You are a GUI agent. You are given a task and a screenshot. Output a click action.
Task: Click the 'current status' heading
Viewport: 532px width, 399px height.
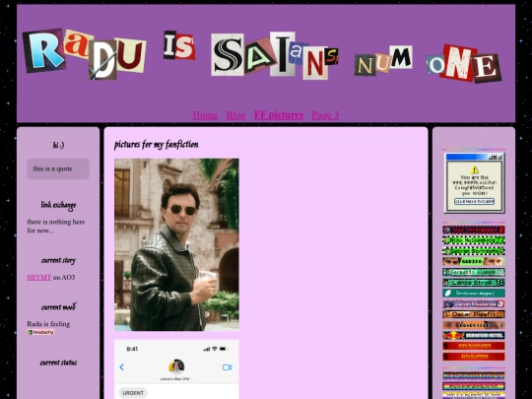click(58, 363)
